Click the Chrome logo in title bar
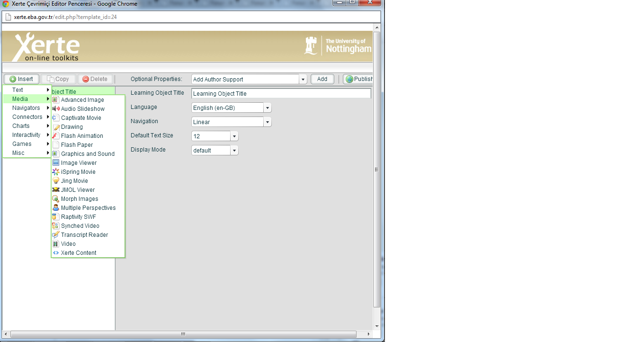 pyautogui.click(x=6, y=4)
